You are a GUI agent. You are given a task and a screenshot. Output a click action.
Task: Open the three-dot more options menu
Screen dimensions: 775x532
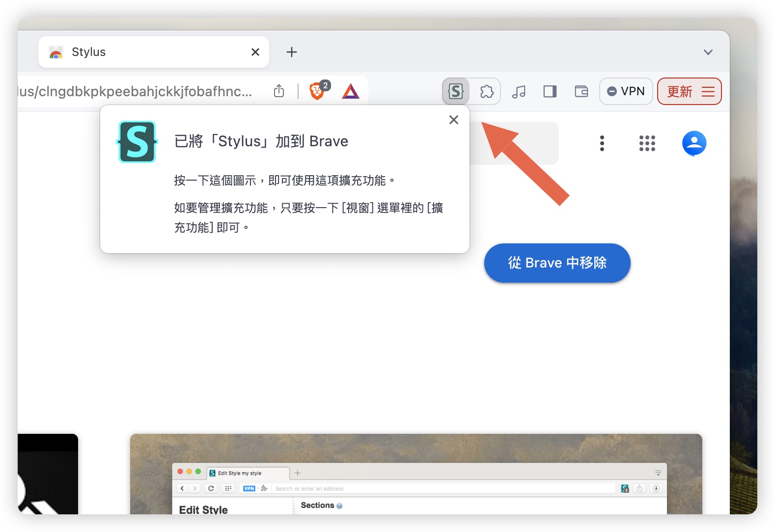pos(602,143)
